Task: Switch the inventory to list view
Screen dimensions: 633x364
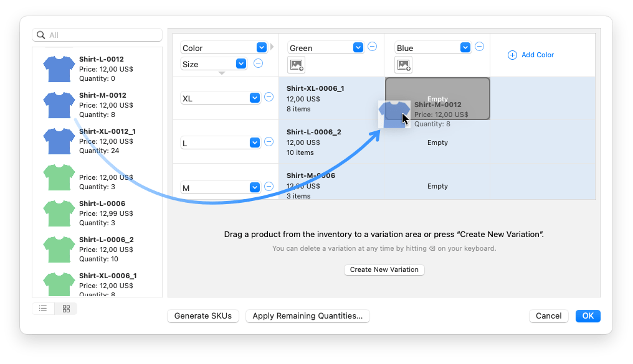Action: 42,308
